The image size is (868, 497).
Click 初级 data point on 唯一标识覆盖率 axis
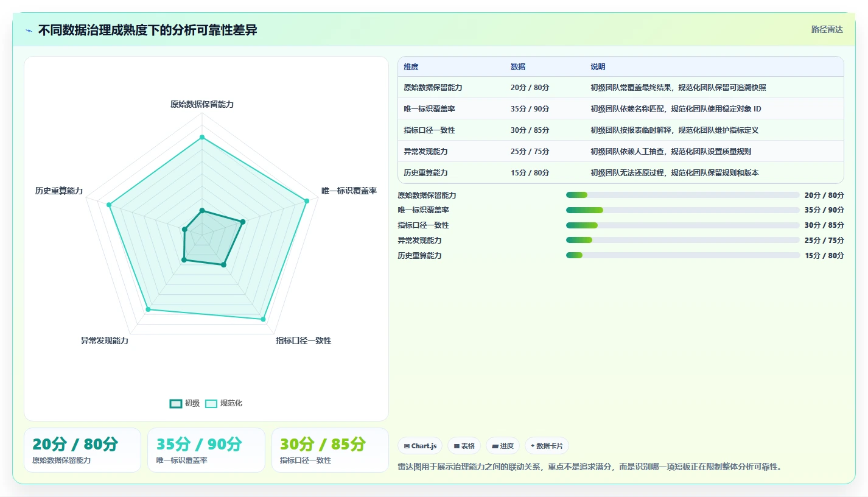click(243, 222)
